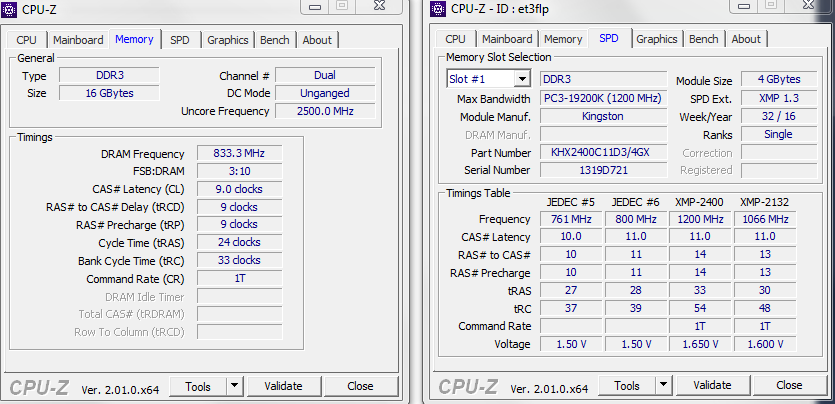Image resolution: width=835 pixels, height=404 pixels.
Task: Click Ranks value Single
Action: click(x=779, y=134)
